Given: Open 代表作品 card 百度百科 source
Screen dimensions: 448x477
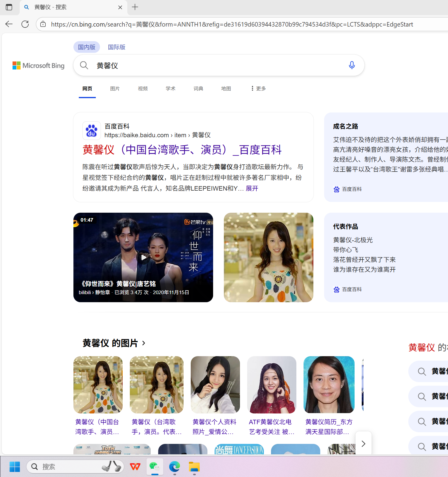Looking at the screenshot, I should (348, 289).
